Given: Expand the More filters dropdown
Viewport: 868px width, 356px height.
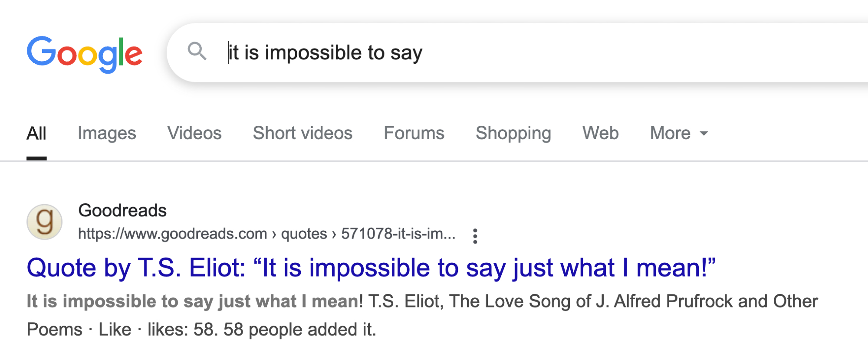Looking at the screenshot, I should coord(671,134).
